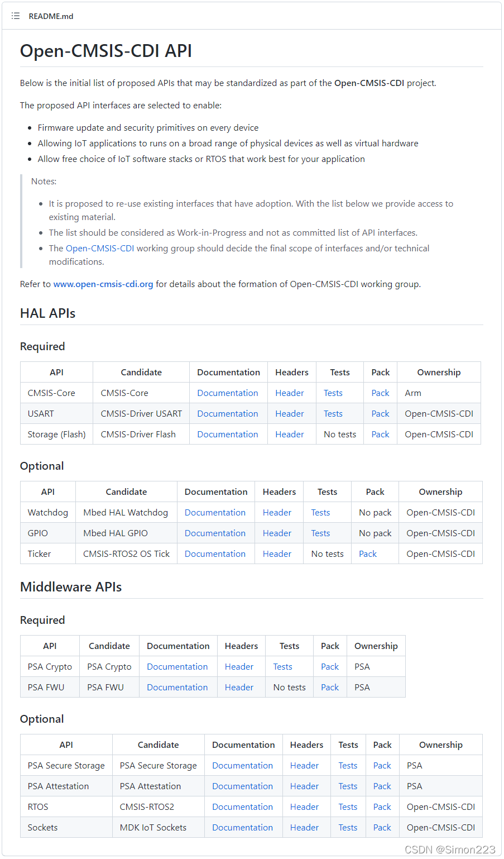Click the Open-CMSIS-CDI link in the Notes
The height and width of the screenshot is (859, 504).
100,249
